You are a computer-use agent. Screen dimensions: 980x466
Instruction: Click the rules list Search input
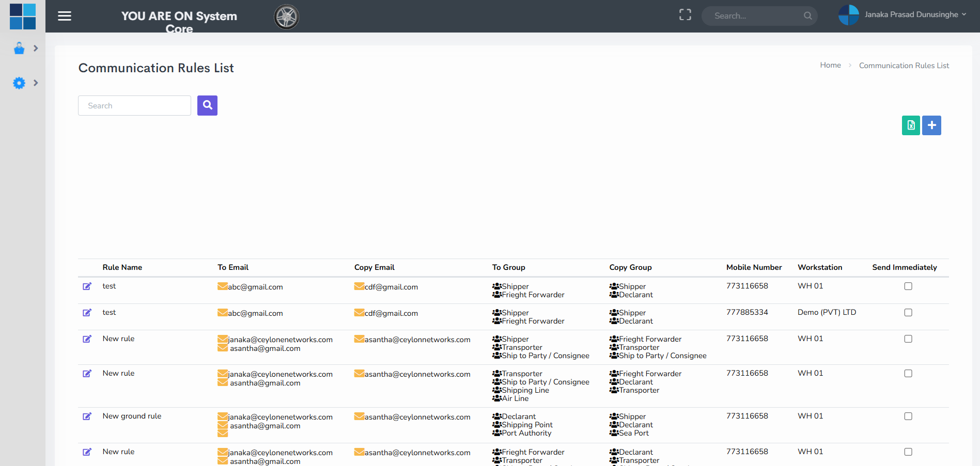click(x=134, y=106)
